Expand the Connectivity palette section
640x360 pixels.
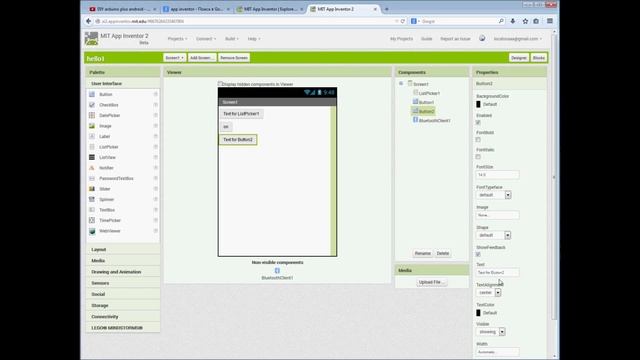123,317
